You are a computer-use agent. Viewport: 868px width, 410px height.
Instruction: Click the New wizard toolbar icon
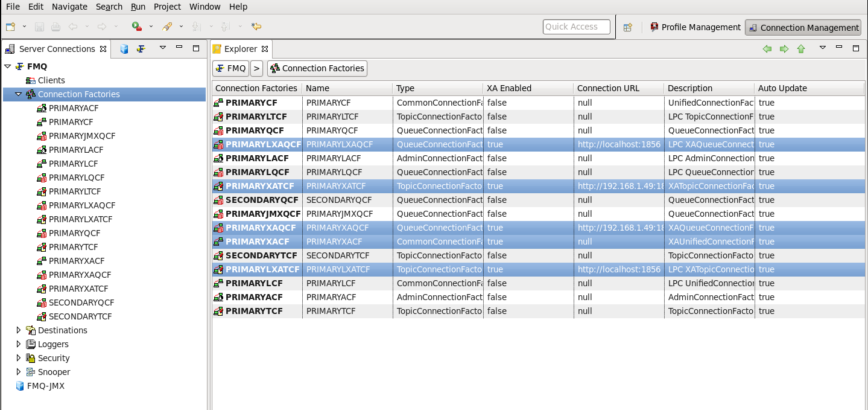pyautogui.click(x=10, y=27)
